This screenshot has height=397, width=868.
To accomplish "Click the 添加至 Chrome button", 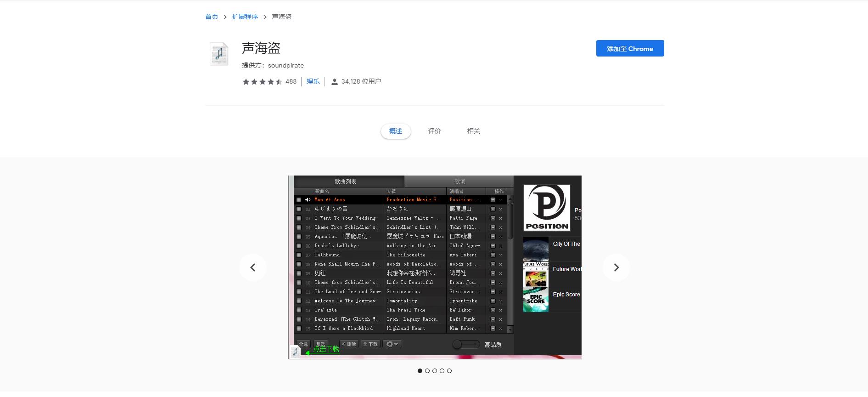I will 630,48.
